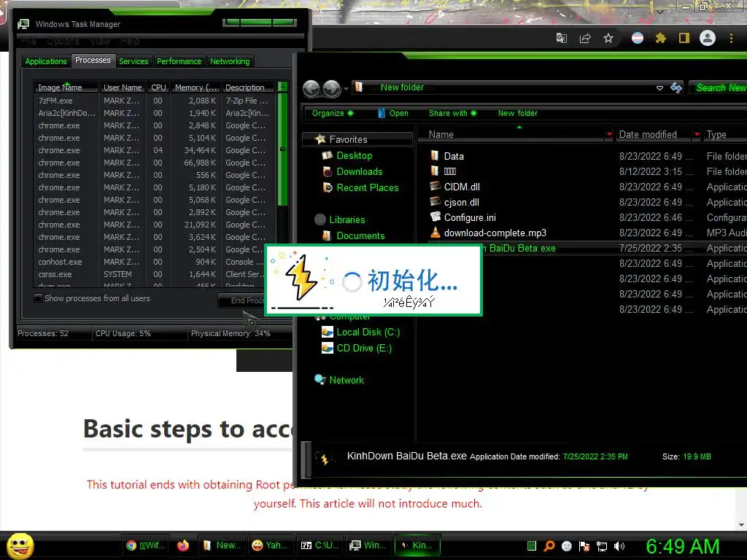Image resolution: width=747 pixels, height=560 pixels.
Task: Click the Chrome translate page icon
Action: (562, 38)
